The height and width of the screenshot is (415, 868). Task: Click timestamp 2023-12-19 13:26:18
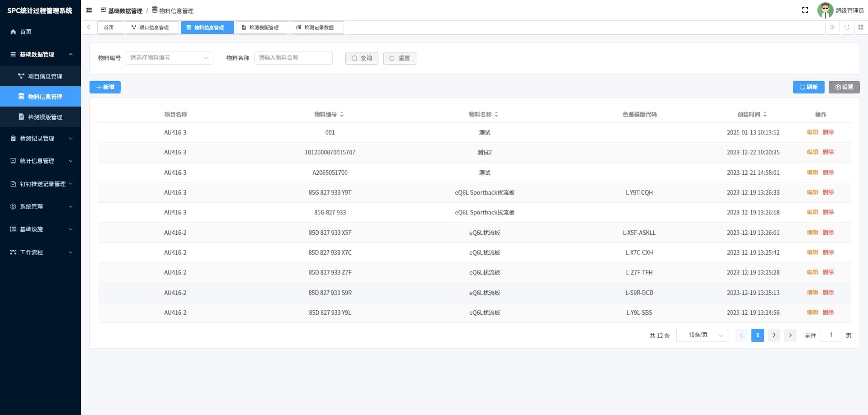(753, 212)
